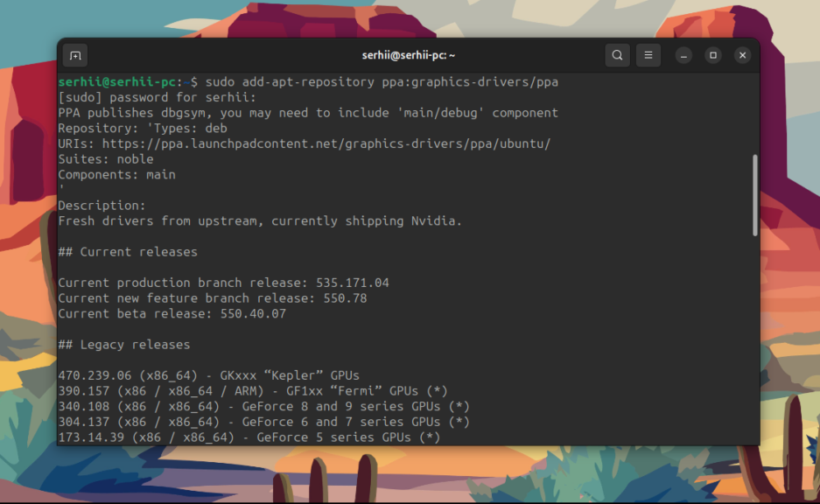Click the 390.157 Fermi GPUs line
This screenshot has height=504, width=820.
pos(253,391)
